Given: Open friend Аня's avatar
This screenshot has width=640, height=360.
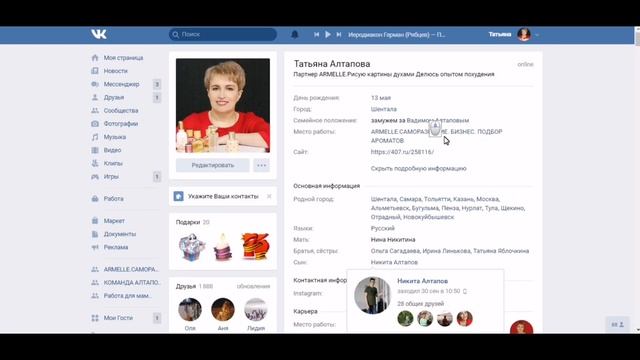Looking at the screenshot, I should click(223, 309).
